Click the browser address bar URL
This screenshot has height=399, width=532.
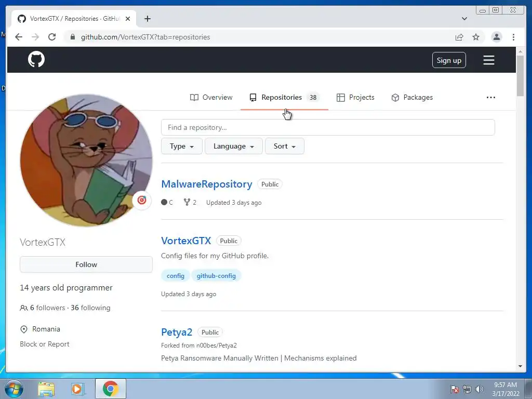coord(145,37)
